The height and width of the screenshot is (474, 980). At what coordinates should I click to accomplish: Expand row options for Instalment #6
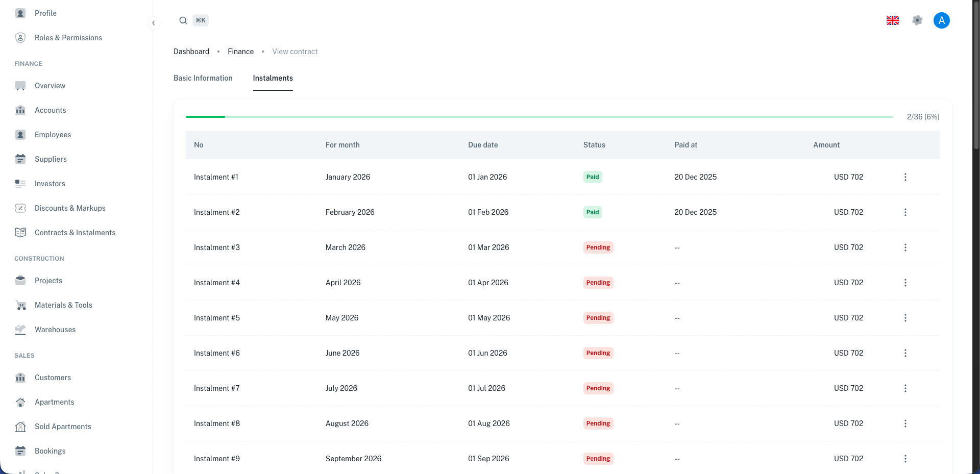905,353
